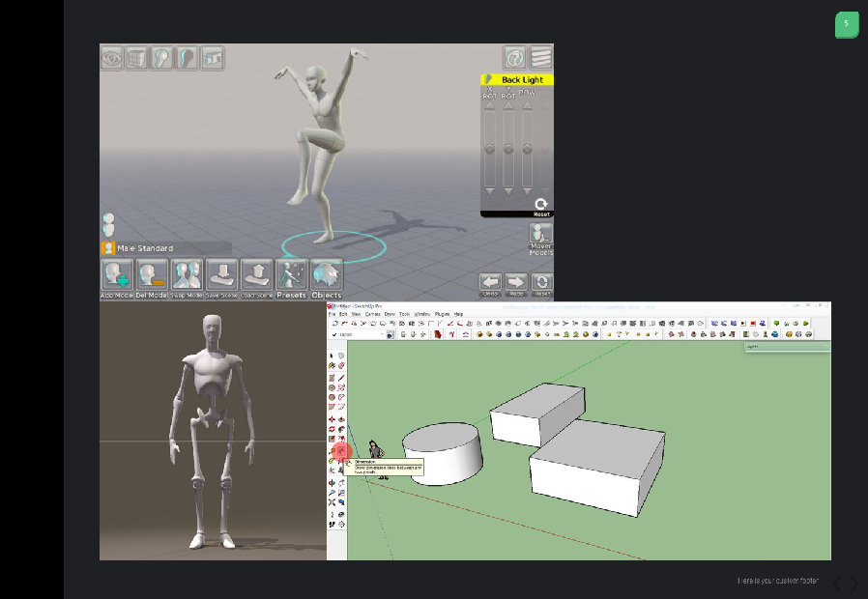Select the Follow Me tool in SketchUp
Image resolution: width=868 pixels, height=599 pixels.
341,429
